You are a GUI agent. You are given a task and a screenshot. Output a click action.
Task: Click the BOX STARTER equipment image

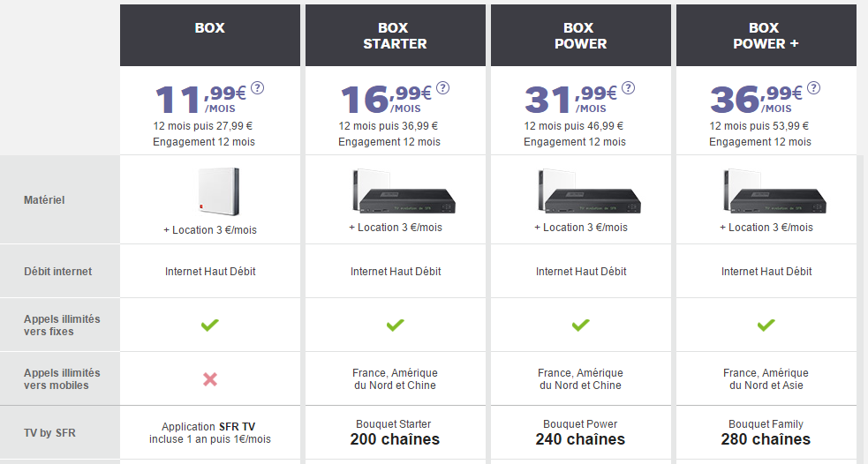point(396,192)
